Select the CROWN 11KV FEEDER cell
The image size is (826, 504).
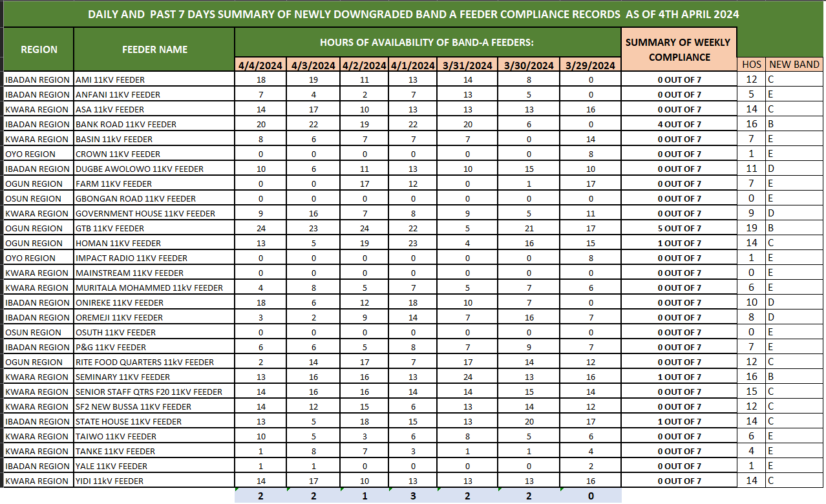[154, 154]
